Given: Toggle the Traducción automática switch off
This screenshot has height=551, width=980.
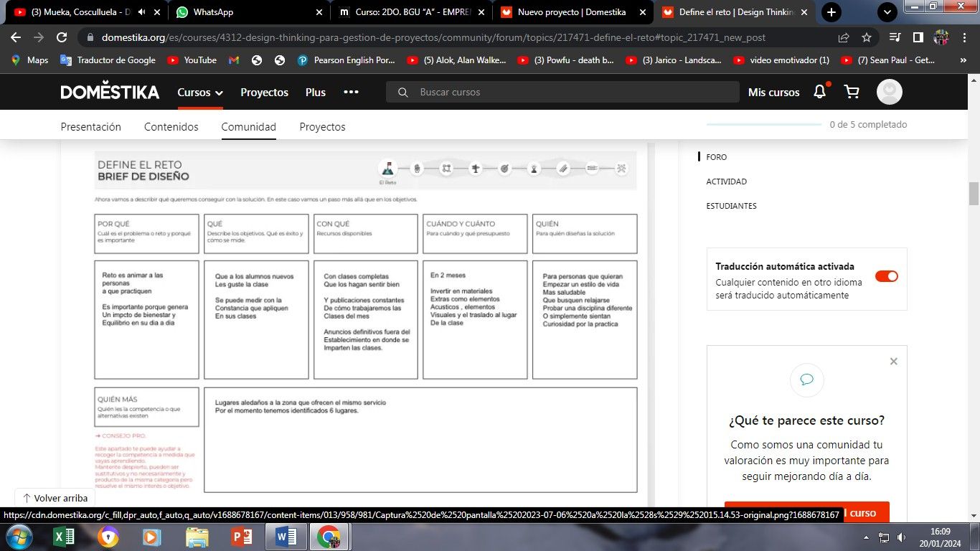Looking at the screenshot, I should pos(887,276).
